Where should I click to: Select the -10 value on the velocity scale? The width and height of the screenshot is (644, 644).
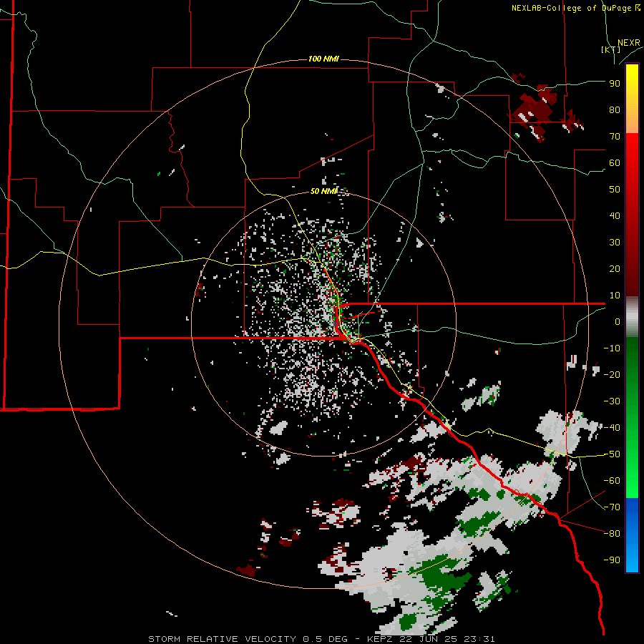click(612, 348)
